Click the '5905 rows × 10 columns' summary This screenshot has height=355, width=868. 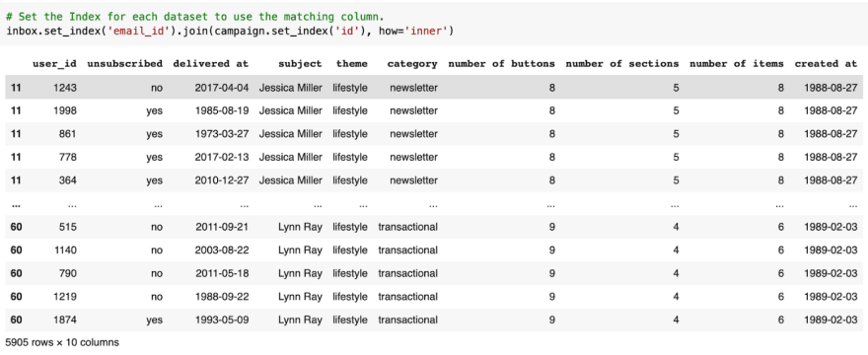click(62, 342)
